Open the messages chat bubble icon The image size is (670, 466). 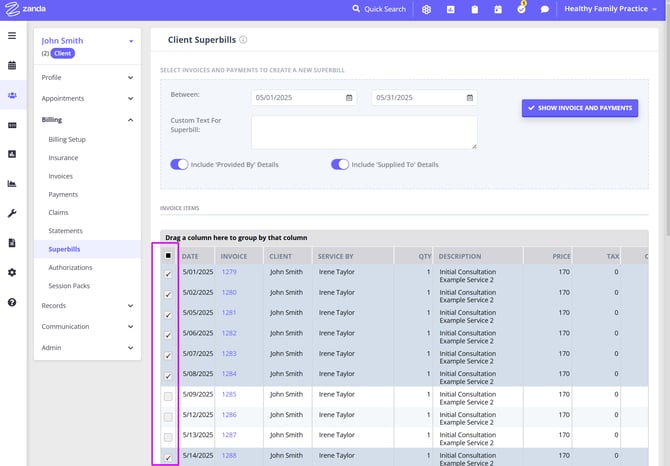(545, 9)
